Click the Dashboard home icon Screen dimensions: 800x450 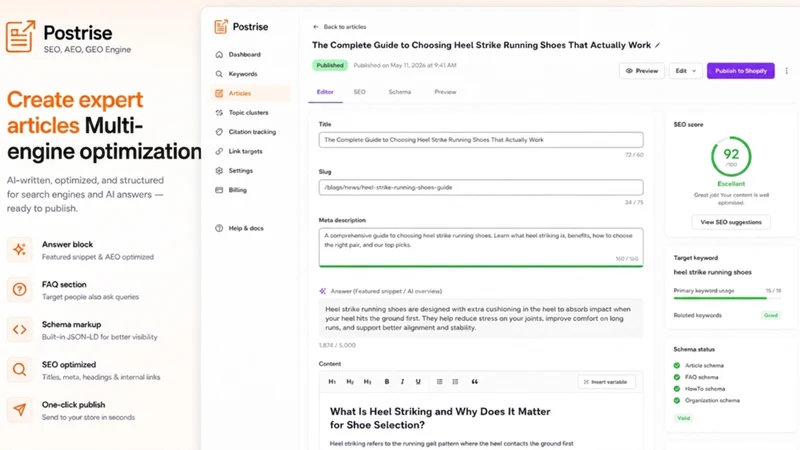tap(219, 55)
